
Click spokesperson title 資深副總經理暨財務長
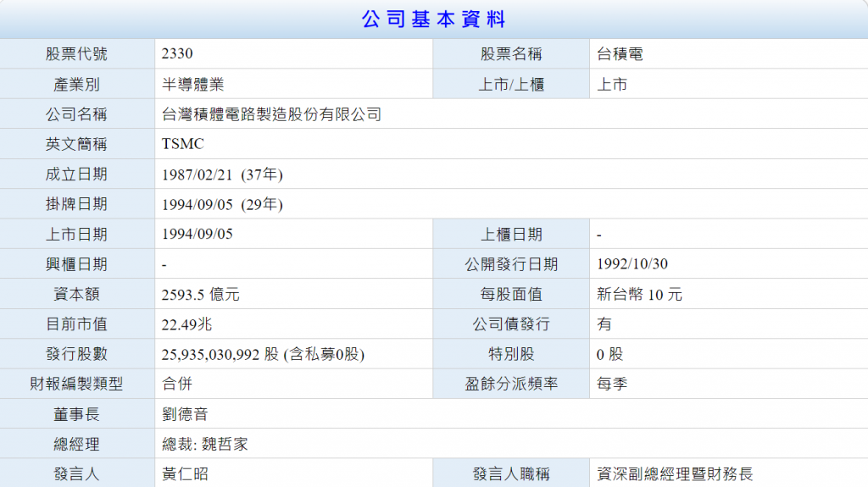tap(675, 473)
